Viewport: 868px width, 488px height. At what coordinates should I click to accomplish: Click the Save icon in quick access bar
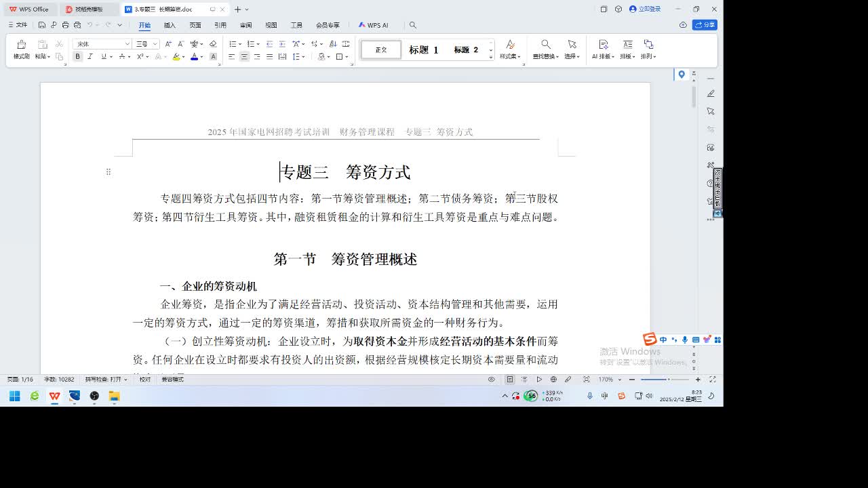pyautogui.click(x=41, y=25)
